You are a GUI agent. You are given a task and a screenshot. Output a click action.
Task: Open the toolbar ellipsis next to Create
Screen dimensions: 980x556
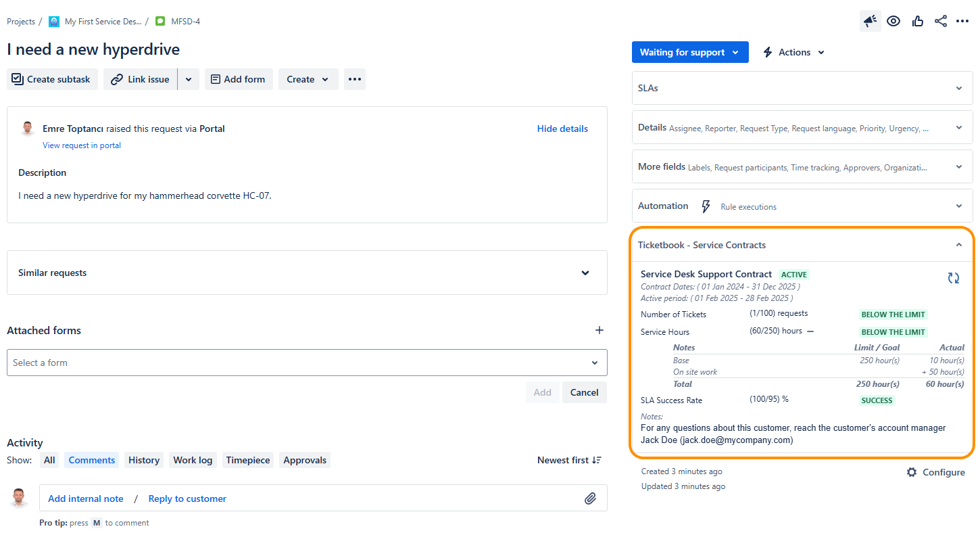(355, 79)
